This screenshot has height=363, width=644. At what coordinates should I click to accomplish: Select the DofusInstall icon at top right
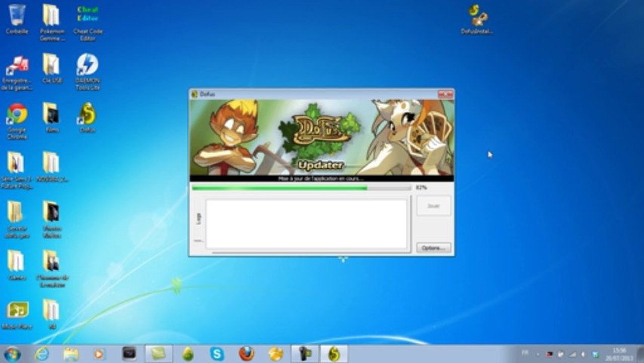tap(477, 19)
